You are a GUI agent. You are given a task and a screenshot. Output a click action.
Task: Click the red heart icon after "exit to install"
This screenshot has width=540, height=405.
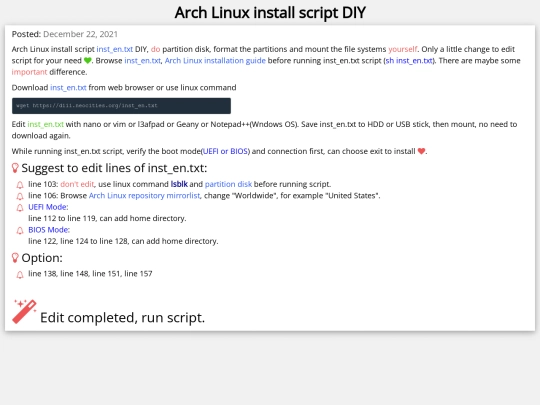(x=421, y=151)
